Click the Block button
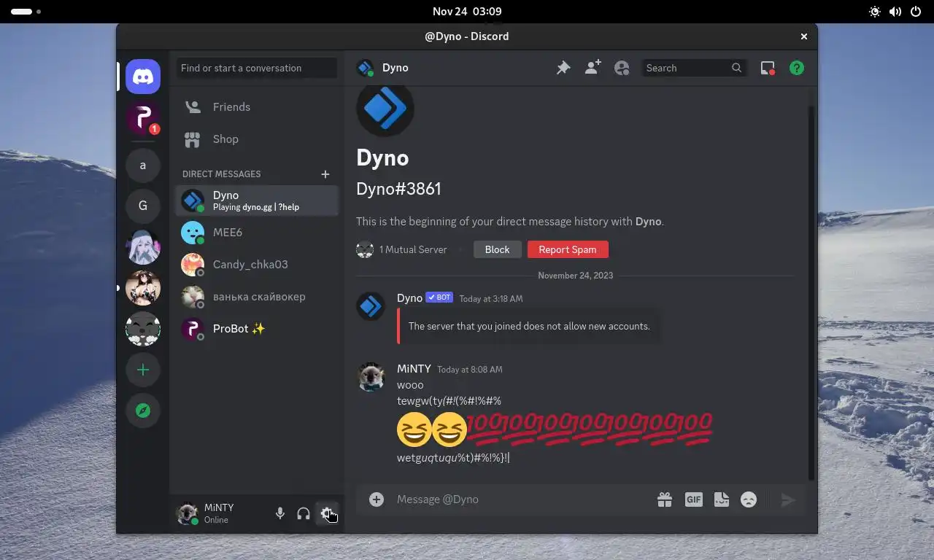 tap(497, 249)
